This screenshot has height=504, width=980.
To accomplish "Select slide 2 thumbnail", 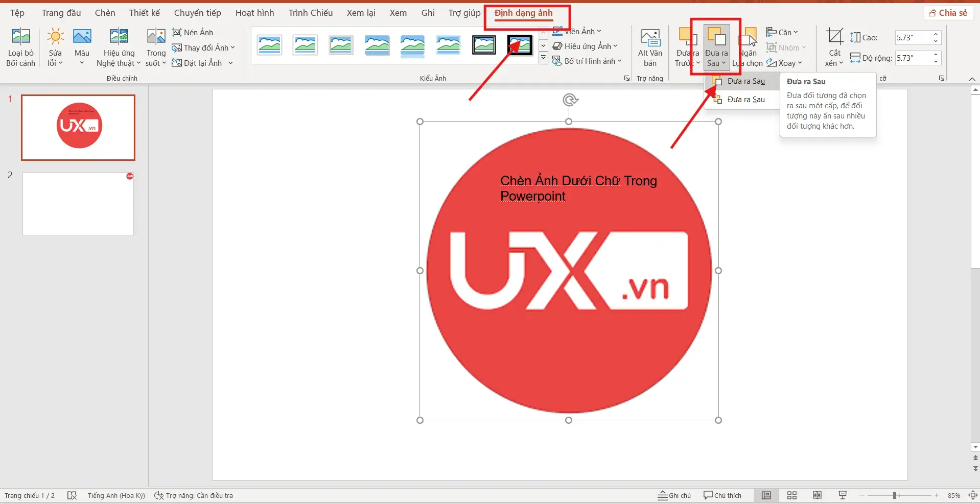I will 78,204.
